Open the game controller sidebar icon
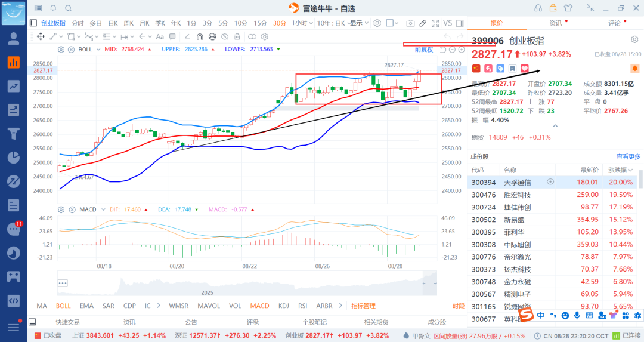The height and width of the screenshot is (342, 644). point(14,276)
